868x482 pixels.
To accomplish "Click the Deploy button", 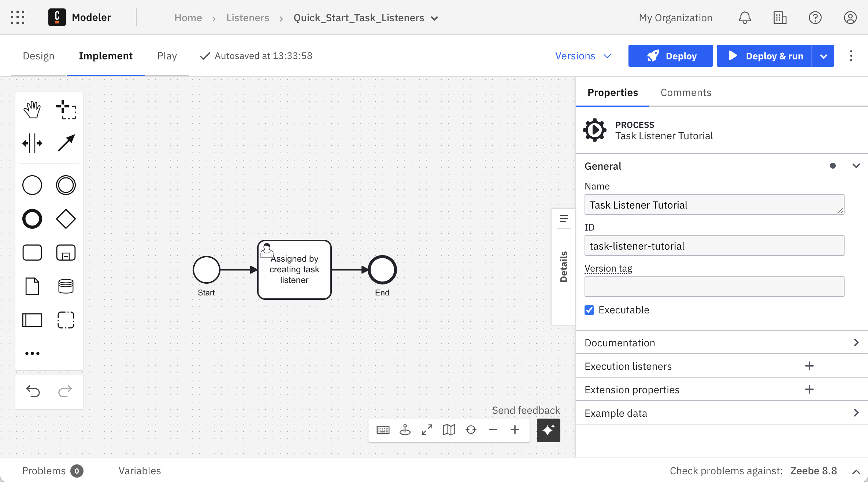I will pyautogui.click(x=670, y=56).
